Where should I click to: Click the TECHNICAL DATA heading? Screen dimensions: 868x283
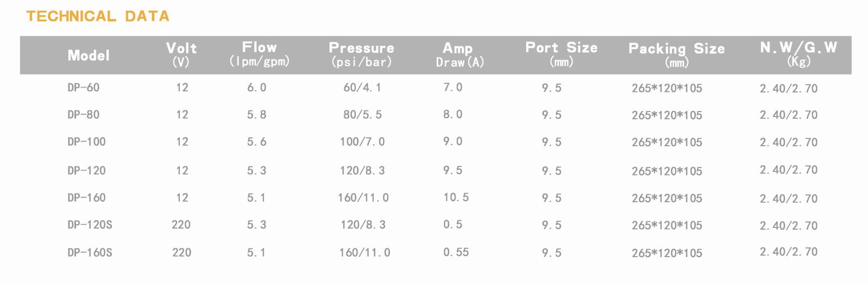click(x=98, y=16)
